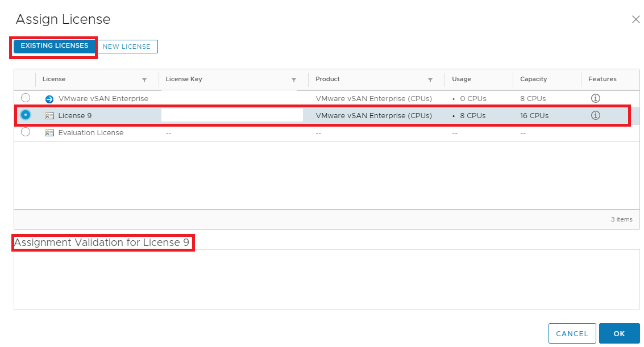This screenshot has height=347, width=644.
Task: Sort by the Product column header
Action: coord(327,79)
